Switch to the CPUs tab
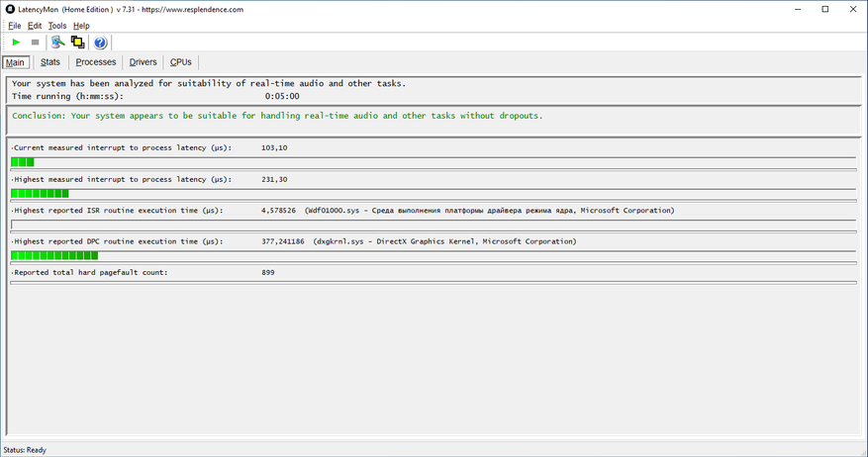Viewport: 868px width, 457px height. coord(181,62)
